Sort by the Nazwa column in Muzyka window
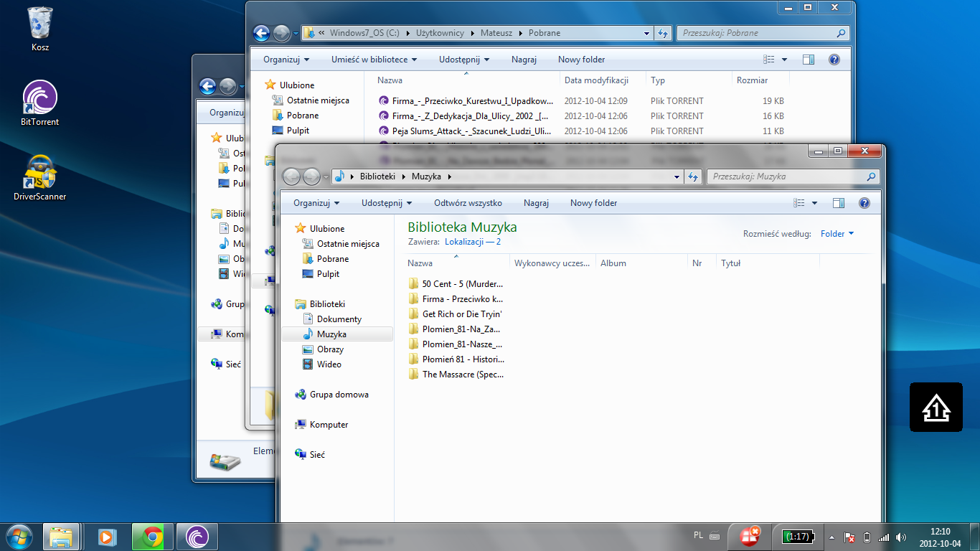The image size is (980, 551). (x=457, y=263)
